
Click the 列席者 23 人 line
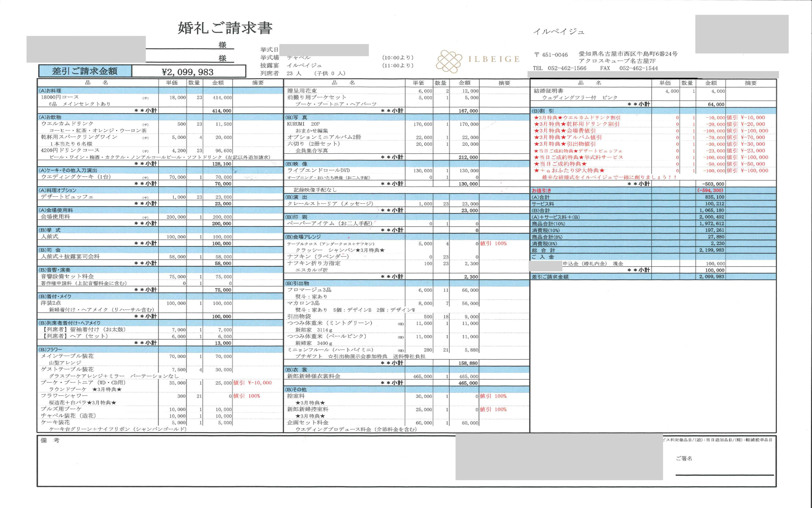(x=303, y=73)
